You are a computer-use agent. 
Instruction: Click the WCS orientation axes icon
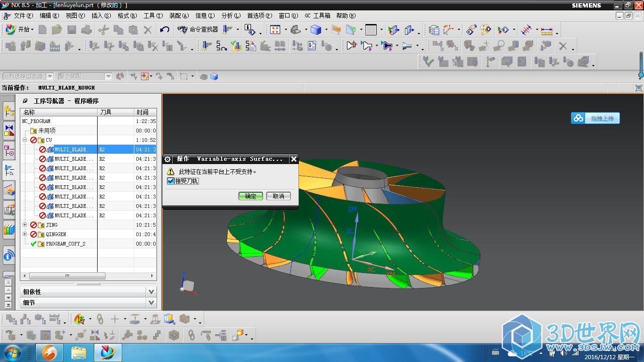coord(448,30)
